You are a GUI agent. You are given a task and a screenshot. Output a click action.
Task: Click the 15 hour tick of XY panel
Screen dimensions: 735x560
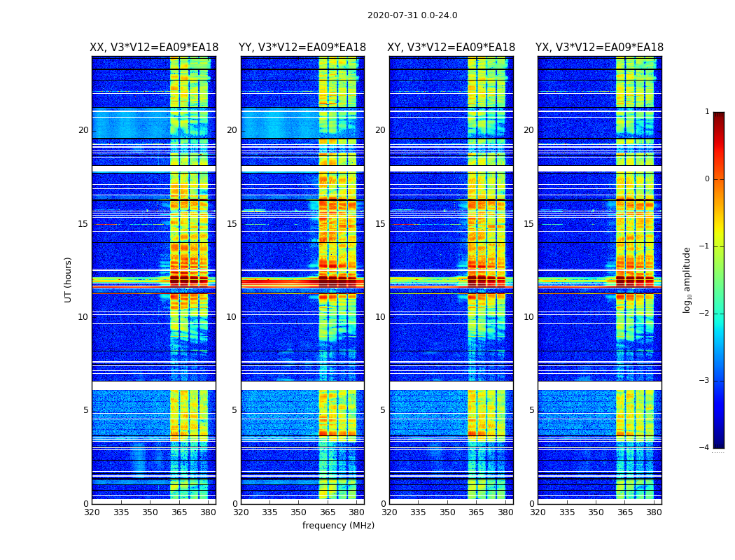tap(381, 224)
